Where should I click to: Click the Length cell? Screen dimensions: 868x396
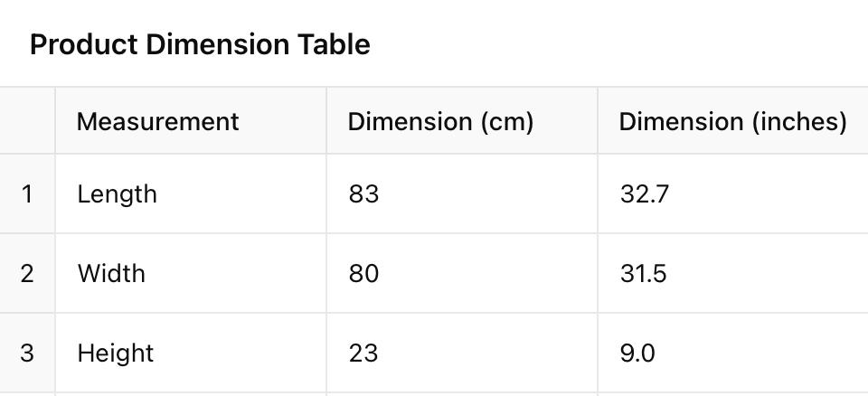point(117,193)
